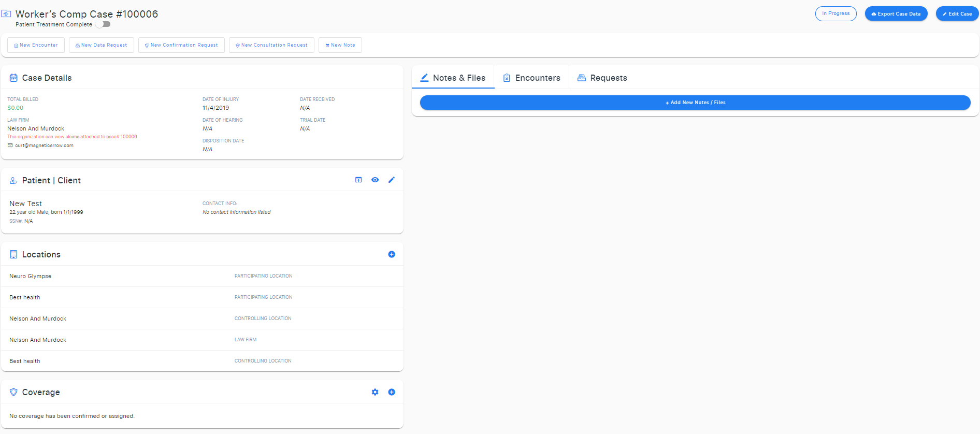
Task: Select Best health controlling location row
Action: click(x=202, y=361)
